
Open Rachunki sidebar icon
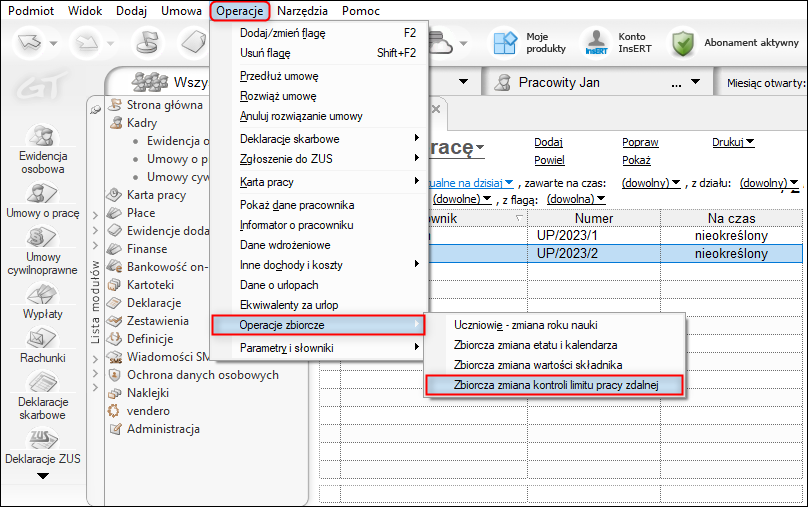click(43, 339)
